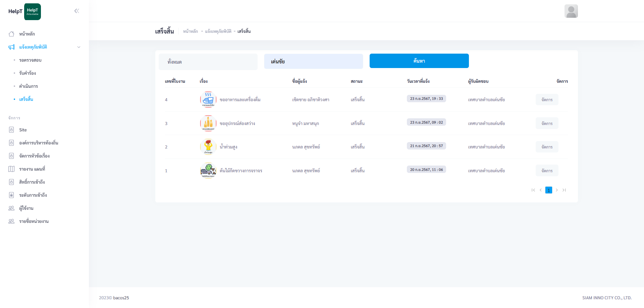The image size is (644, 308).
Task: Open the รับคำร้อง submenu
Action: [28, 73]
